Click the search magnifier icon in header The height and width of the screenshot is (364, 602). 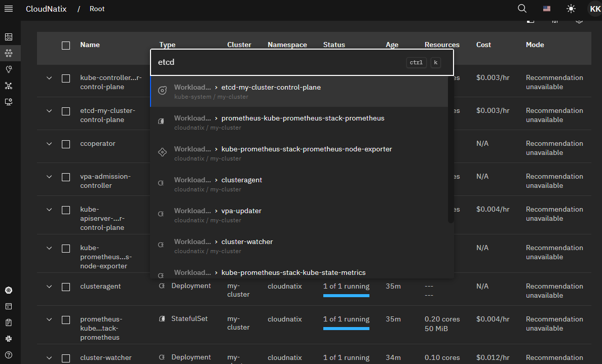[x=522, y=9]
